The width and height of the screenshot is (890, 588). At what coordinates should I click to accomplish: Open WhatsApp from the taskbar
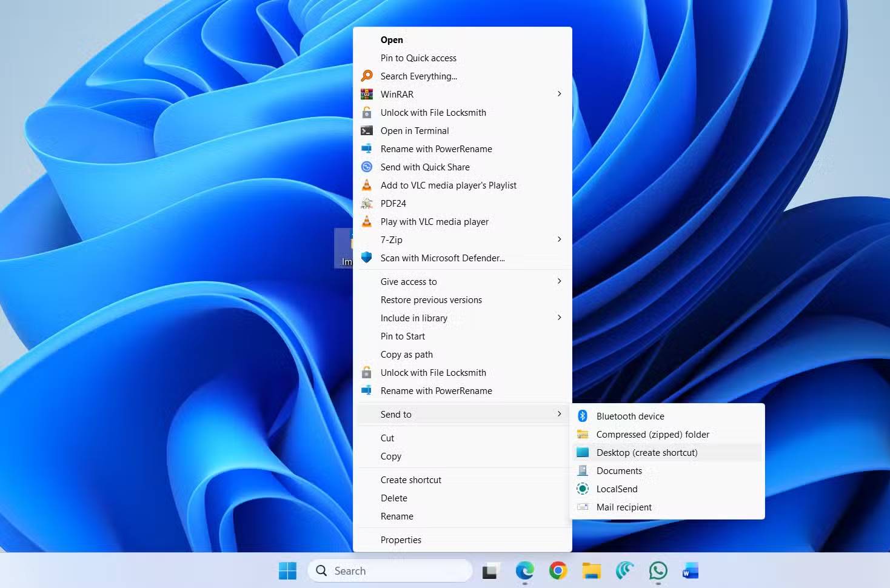(658, 570)
